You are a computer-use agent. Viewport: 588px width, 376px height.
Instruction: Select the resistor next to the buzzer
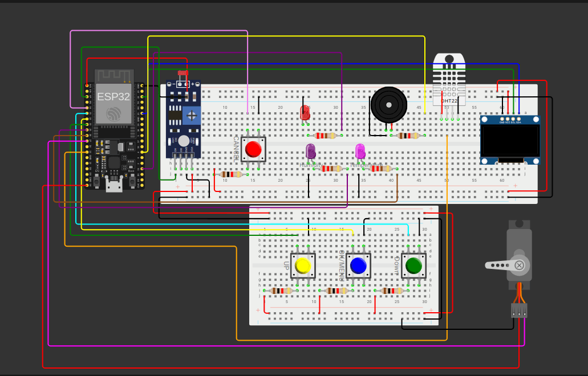[408, 136]
